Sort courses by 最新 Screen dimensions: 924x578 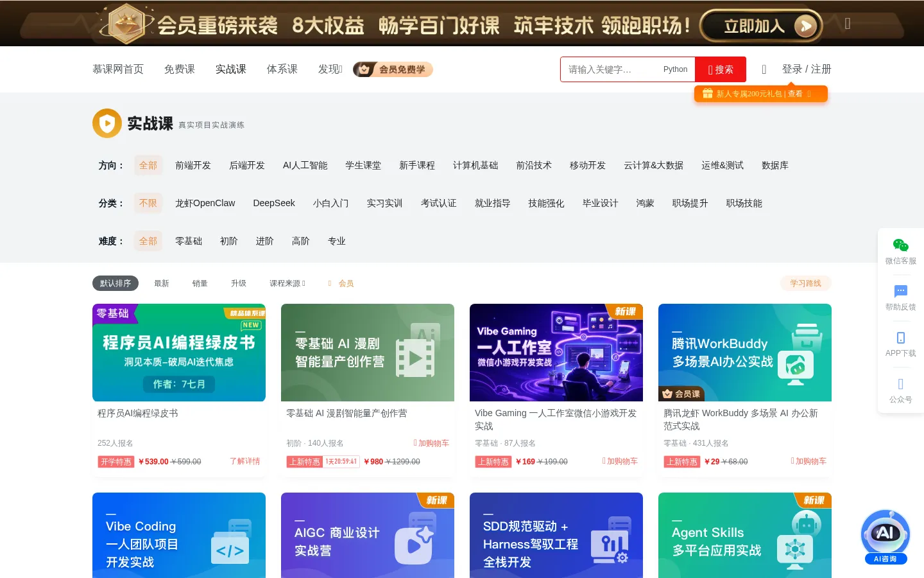(x=162, y=283)
